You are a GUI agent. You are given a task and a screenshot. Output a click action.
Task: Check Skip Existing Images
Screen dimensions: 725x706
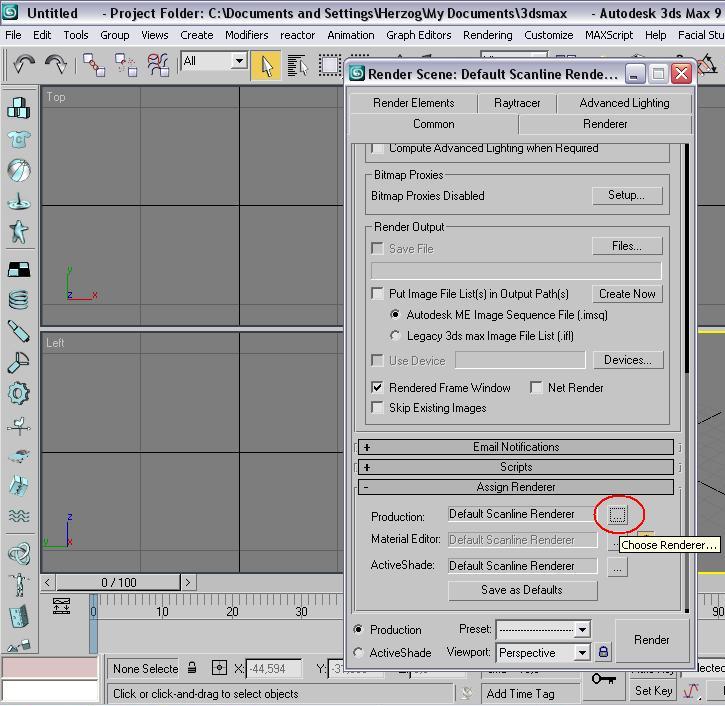[377, 407]
